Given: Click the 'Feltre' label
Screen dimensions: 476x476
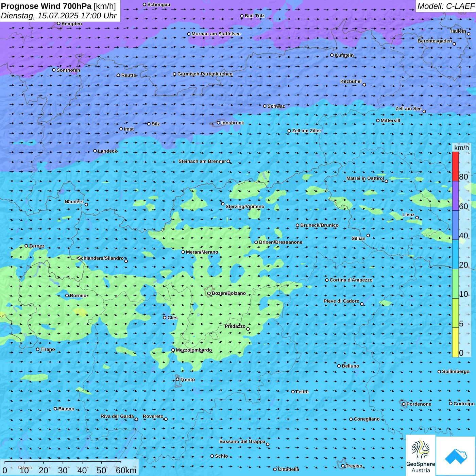Looking at the screenshot, I should coord(302,392).
